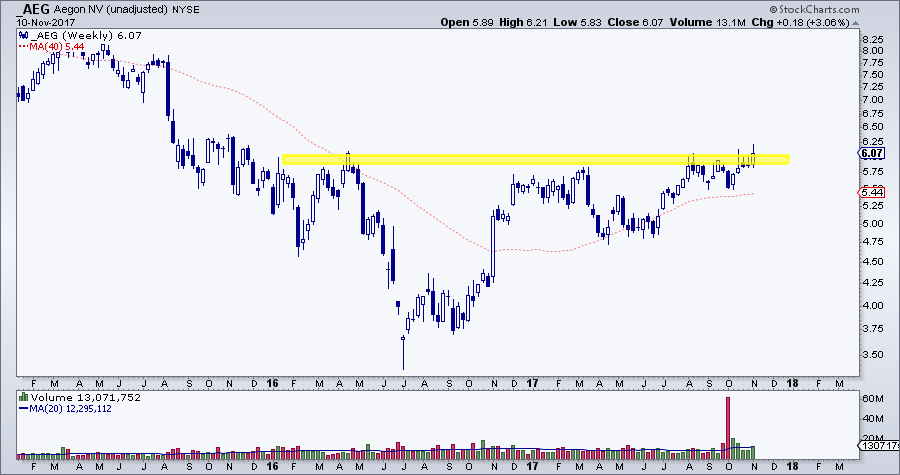900x475 pixels.
Task: Click the red 5.44 moving average tag
Action: click(871, 192)
